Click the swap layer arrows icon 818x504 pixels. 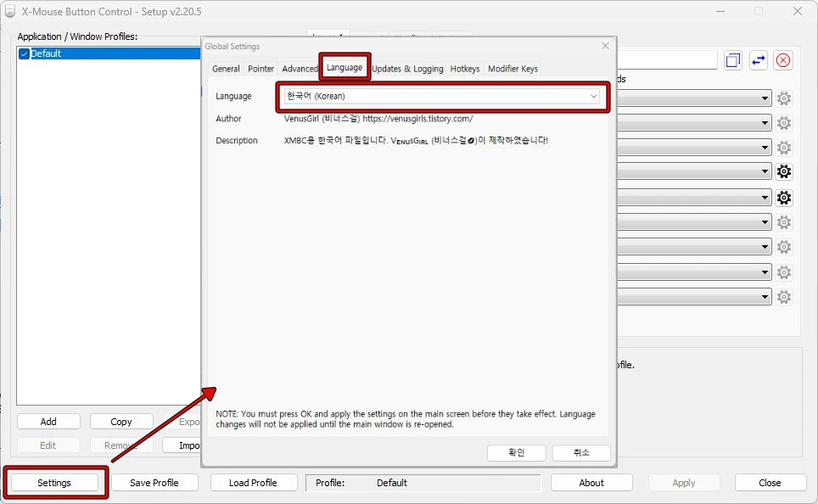coord(758,60)
